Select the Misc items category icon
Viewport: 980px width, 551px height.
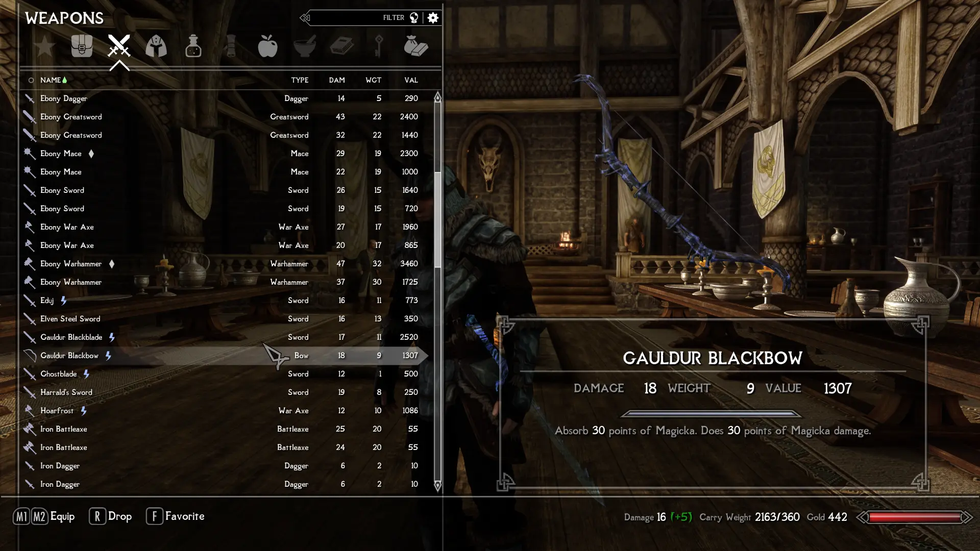(x=416, y=46)
